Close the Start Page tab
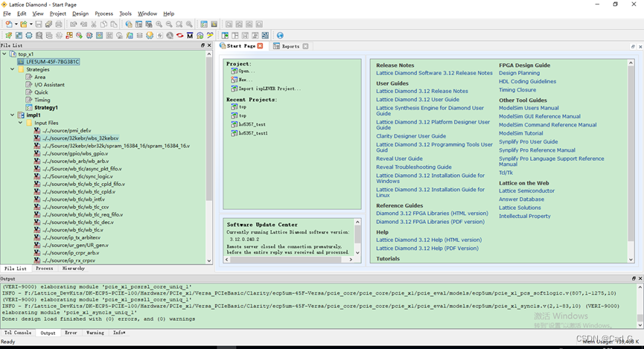Viewport: 644px width, 349px height. coord(260,46)
